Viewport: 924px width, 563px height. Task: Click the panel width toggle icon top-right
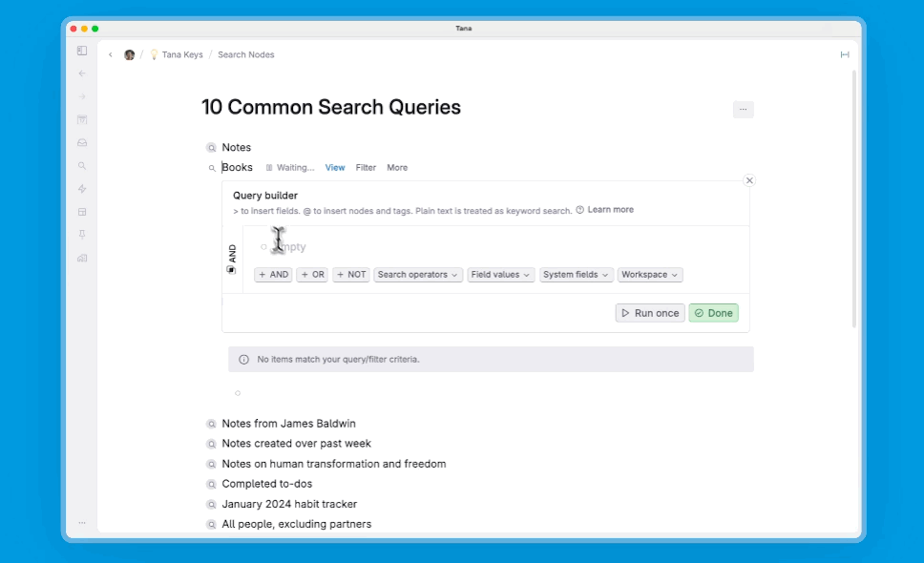click(845, 54)
